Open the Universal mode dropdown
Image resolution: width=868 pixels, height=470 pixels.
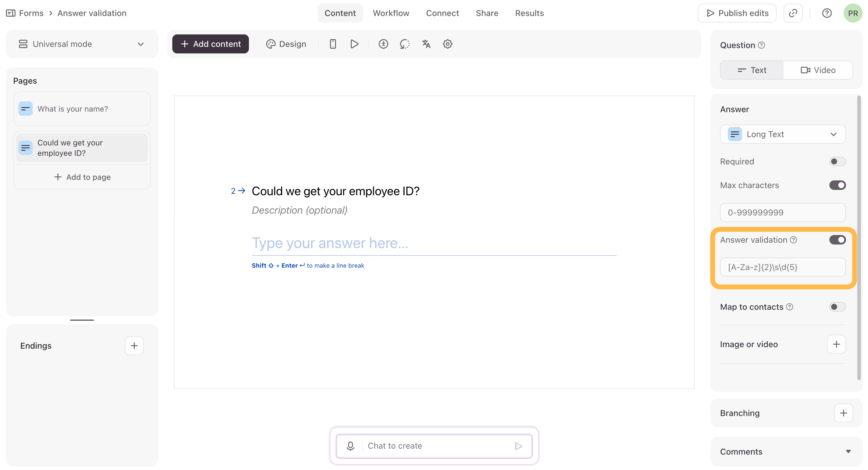point(82,44)
